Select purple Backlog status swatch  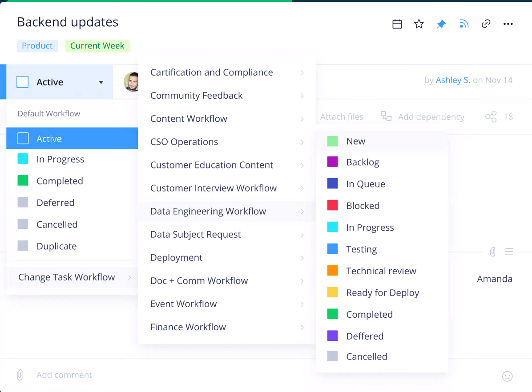[333, 162]
